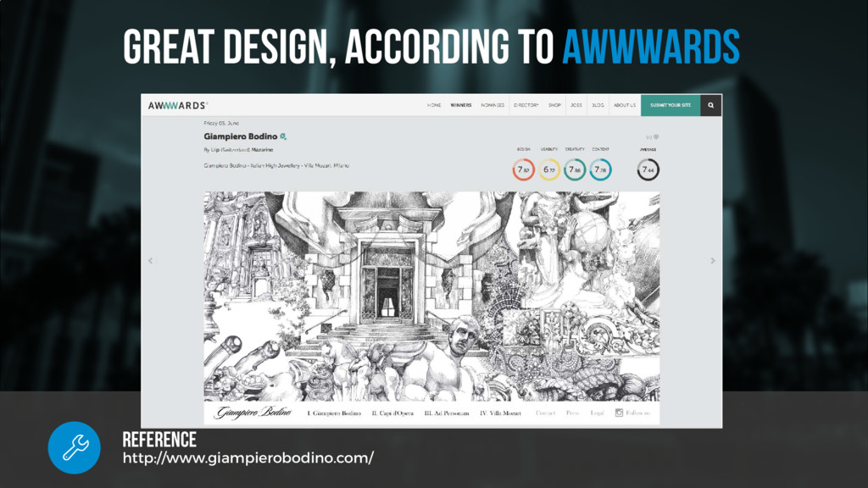Screen dimensions: 868x488
Task: Click the 'Italian High Jewellery' description text
Action: (x=275, y=165)
